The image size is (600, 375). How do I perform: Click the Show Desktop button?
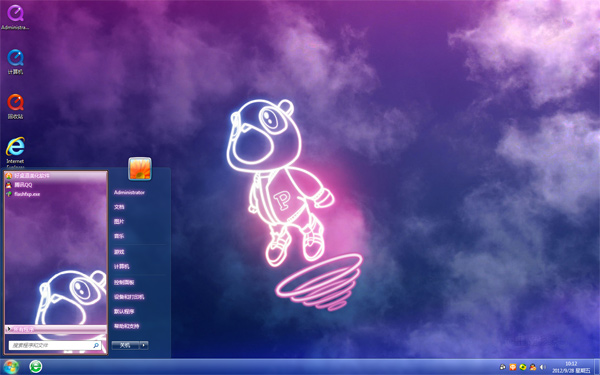coord(597,367)
